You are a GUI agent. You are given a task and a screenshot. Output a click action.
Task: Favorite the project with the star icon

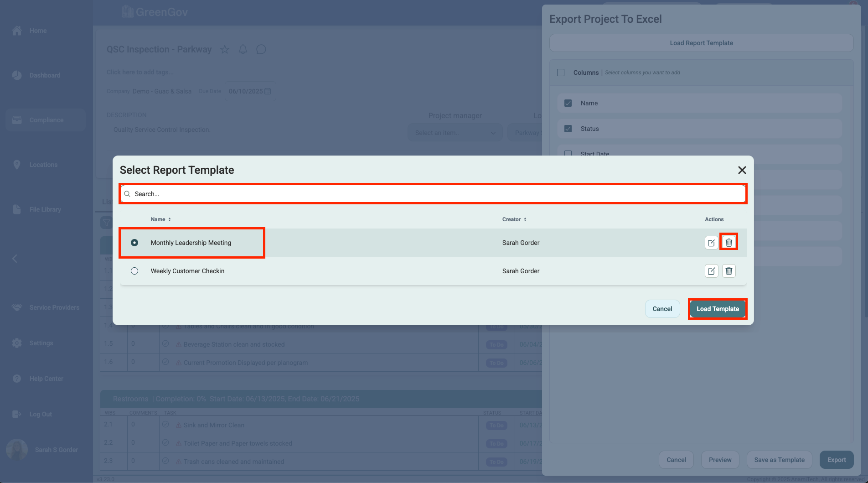225,49
